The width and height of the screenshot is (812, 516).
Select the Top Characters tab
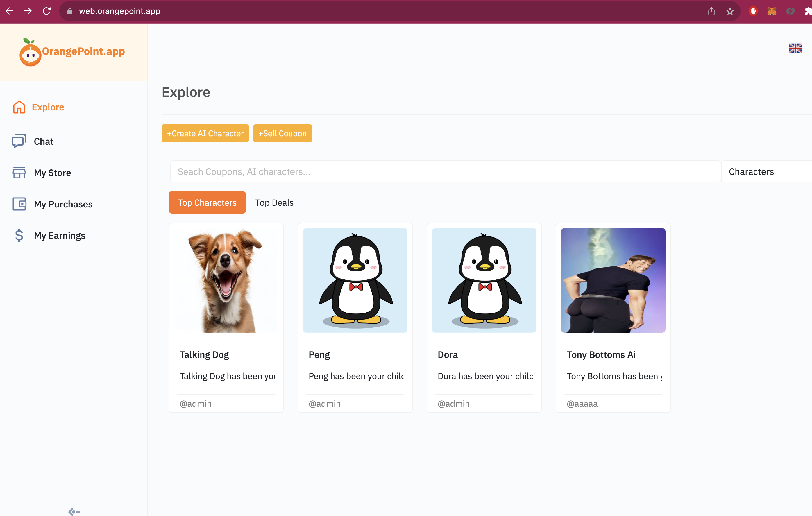[x=207, y=202]
